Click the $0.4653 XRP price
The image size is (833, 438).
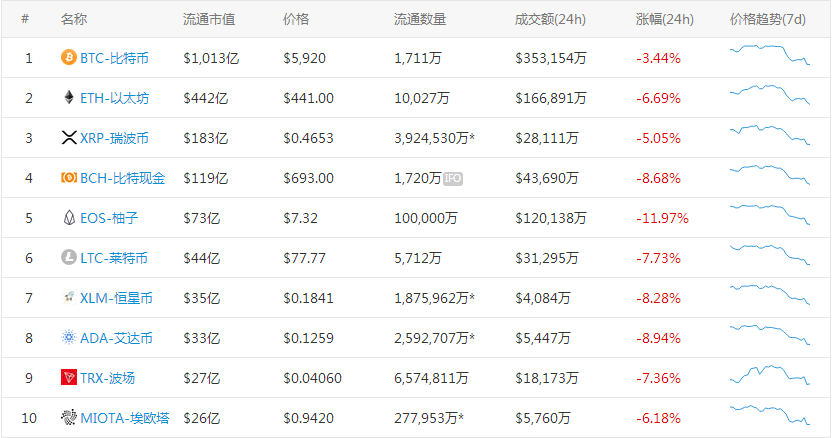pyautogui.click(x=308, y=138)
